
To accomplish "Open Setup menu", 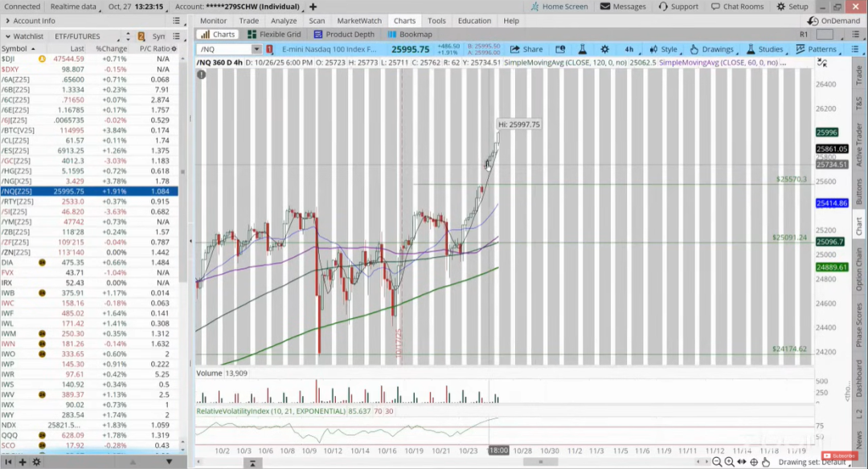I will pos(792,6).
